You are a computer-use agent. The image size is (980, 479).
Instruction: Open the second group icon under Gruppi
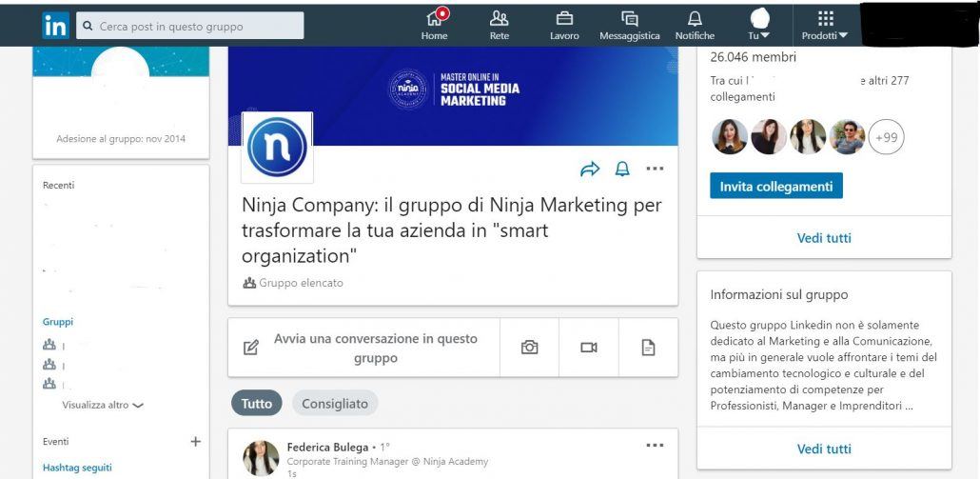coord(49,364)
